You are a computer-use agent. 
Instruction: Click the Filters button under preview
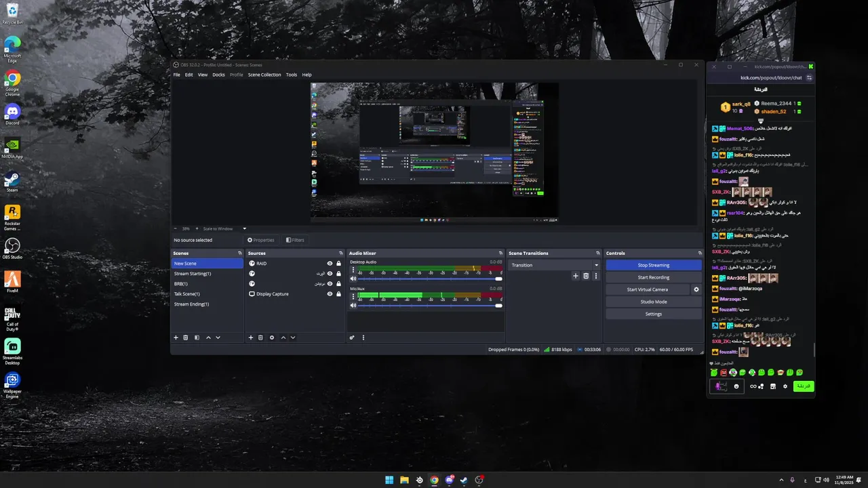[295, 240]
